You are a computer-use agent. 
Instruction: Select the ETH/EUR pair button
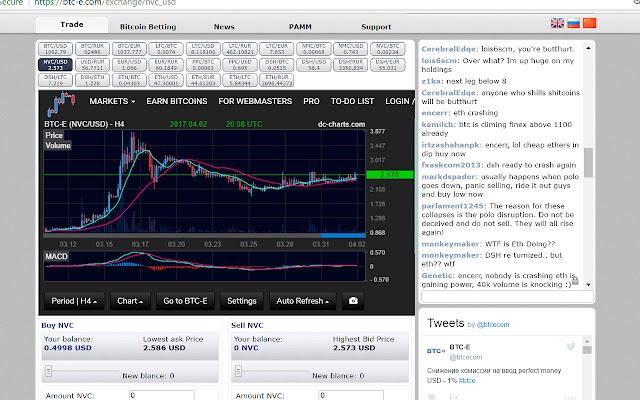203,80
